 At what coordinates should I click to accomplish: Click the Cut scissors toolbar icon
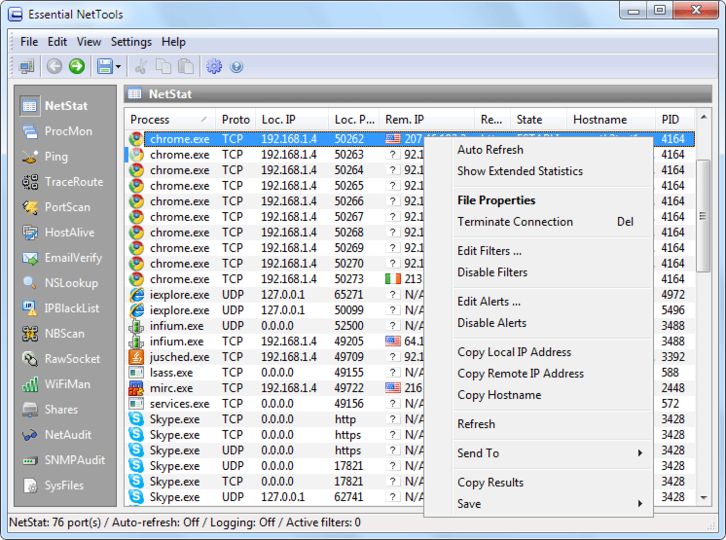click(x=141, y=67)
